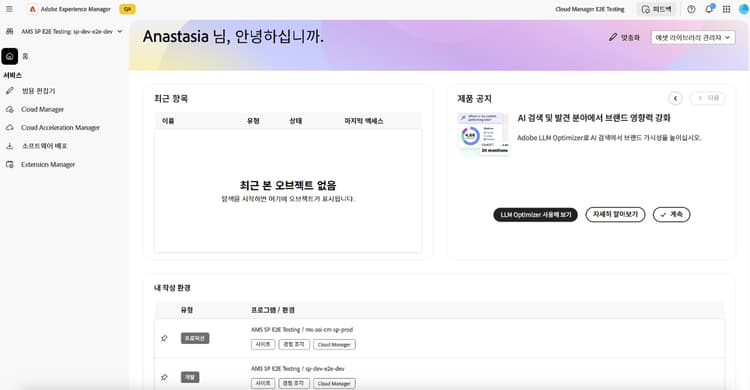The image size is (750, 390).
Task: Toggle the pin for sp-dev-e2e-dev environment
Action: tap(164, 378)
